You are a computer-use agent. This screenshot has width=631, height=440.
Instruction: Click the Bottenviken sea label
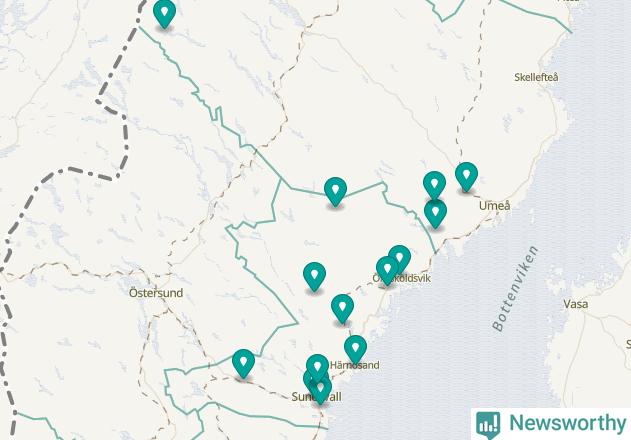pos(516,289)
